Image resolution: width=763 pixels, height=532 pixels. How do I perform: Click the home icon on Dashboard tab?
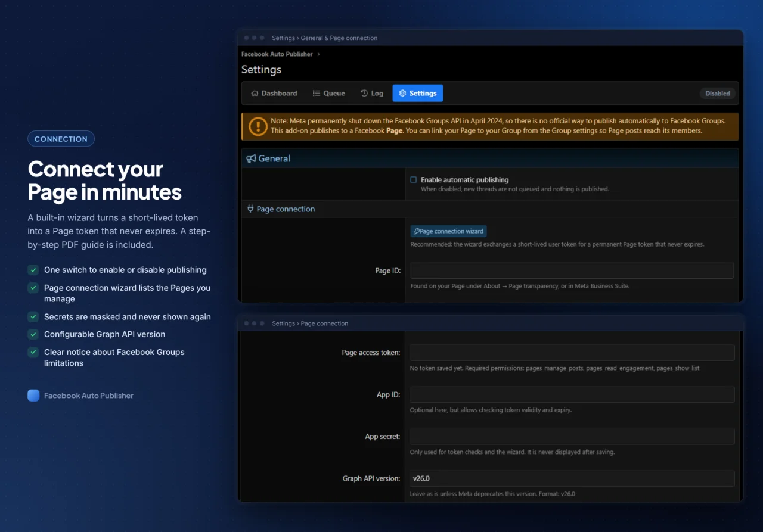click(255, 93)
